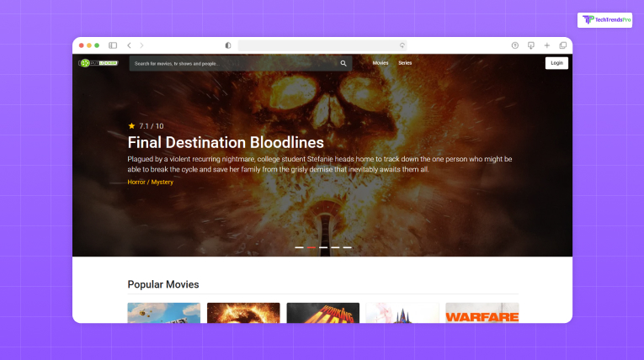Reload the page using the refresh icon

pyautogui.click(x=402, y=45)
